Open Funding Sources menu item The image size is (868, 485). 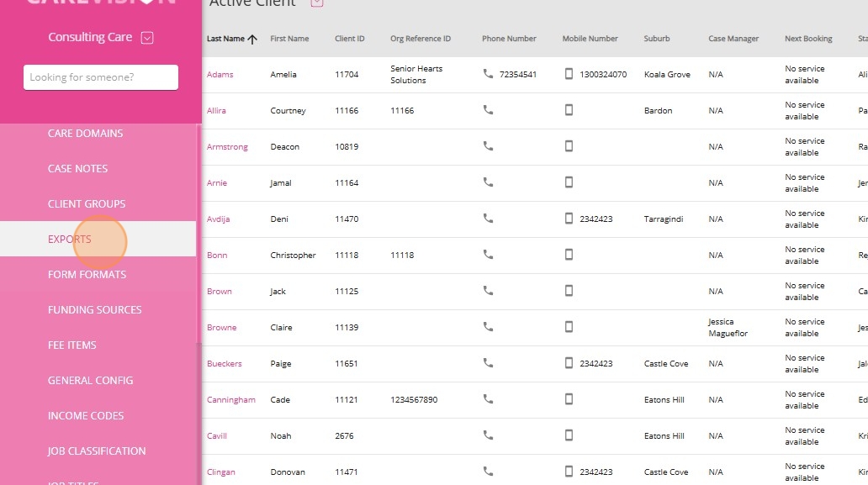95,309
